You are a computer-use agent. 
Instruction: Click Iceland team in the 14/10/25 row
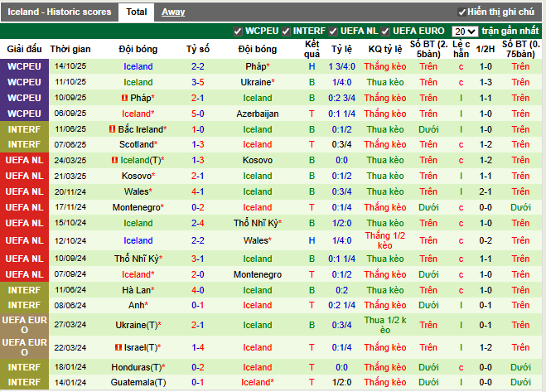[x=138, y=66]
